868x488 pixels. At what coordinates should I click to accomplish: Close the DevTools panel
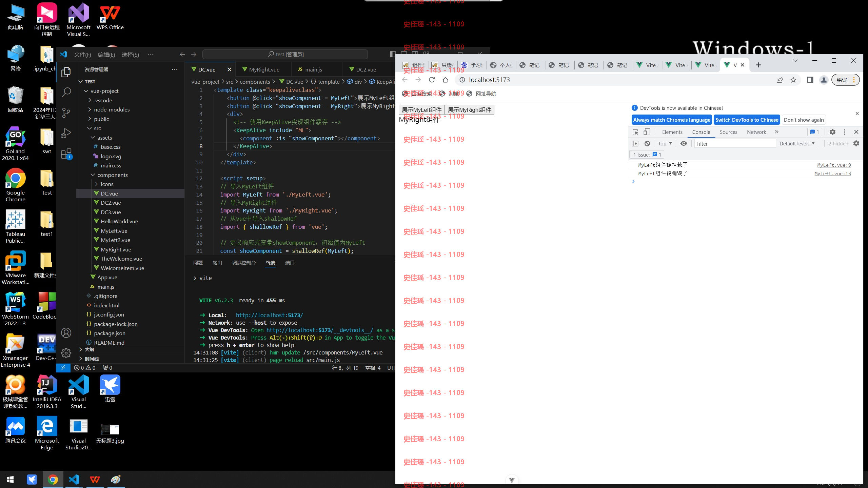(x=856, y=132)
